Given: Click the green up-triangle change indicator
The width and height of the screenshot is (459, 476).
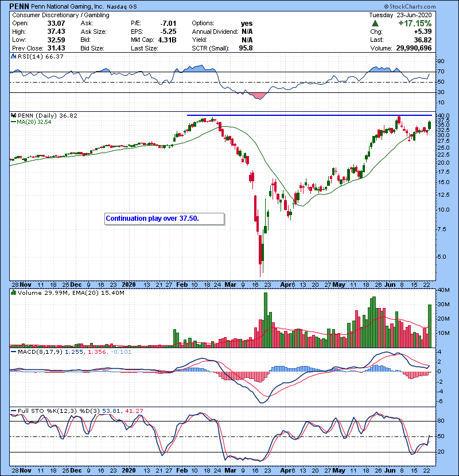Looking at the screenshot, I should (x=375, y=24).
